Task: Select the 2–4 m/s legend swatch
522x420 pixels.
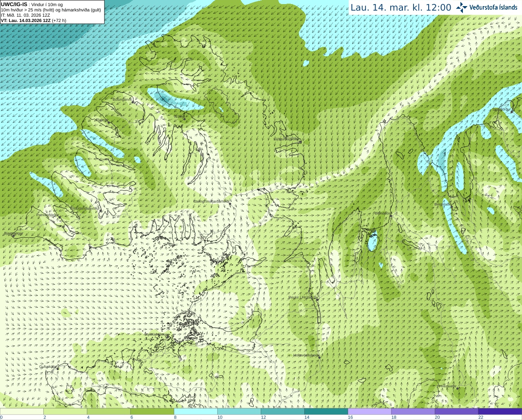Action: point(65,411)
